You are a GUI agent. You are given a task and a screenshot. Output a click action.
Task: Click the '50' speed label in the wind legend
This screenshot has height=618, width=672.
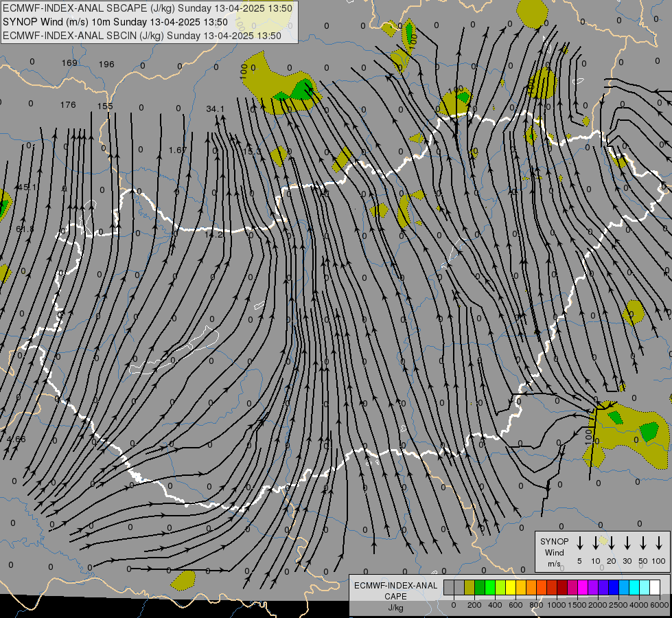(x=643, y=561)
